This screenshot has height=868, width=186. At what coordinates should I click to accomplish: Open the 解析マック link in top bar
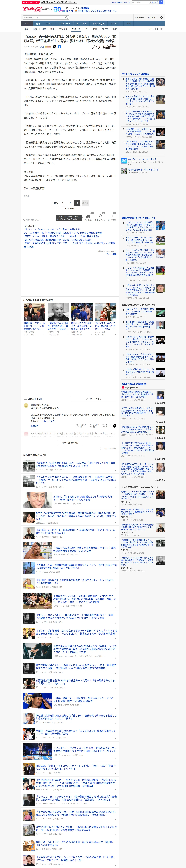point(155,2)
